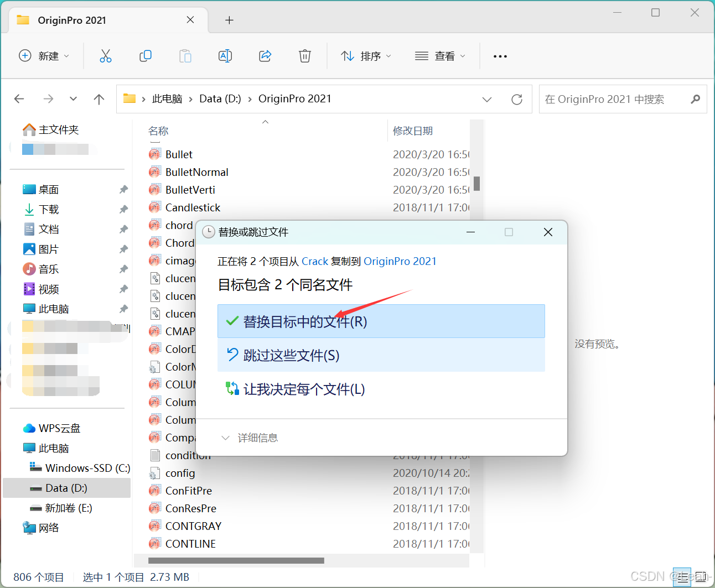Click the Copy icon in toolbar
This screenshot has height=588, width=715.
pyautogui.click(x=146, y=56)
